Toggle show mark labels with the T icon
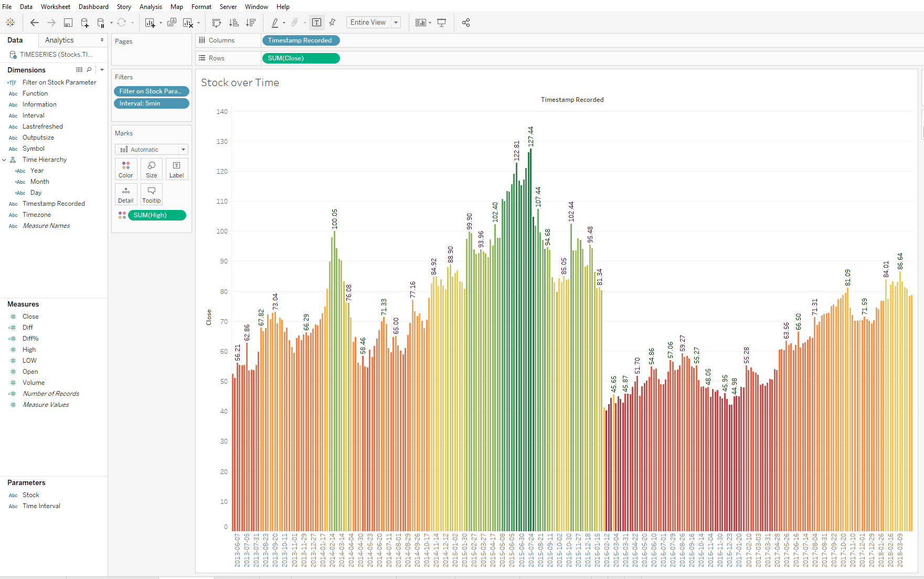The image size is (924, 579). click(x=317, y=23)
